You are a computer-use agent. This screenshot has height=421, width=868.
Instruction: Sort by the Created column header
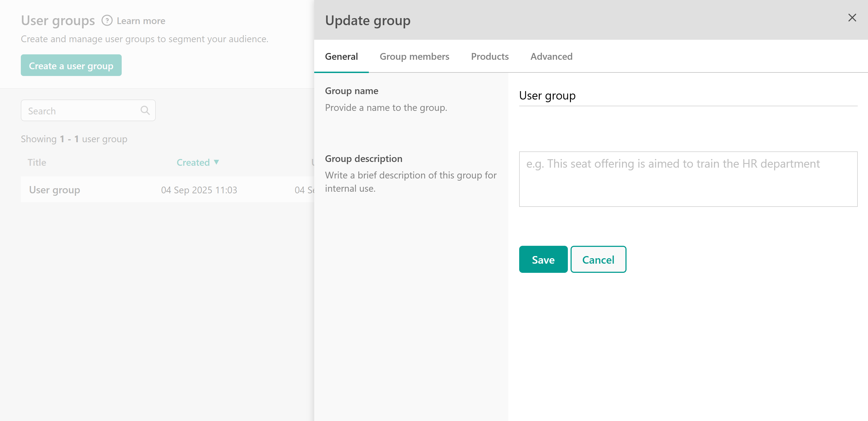tap(193, 163)
